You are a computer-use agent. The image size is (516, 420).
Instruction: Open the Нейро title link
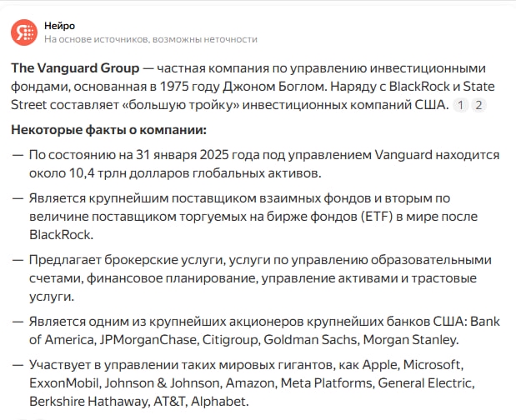[x=59, y=26]
